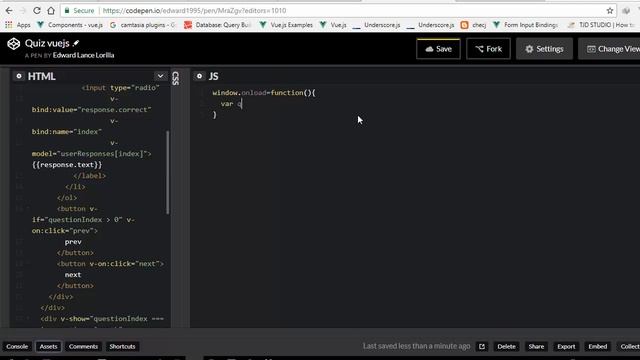The width and height of the screenshot is (640, 360).
Task: Click the {{response.text}} code line
Action: (67, 164)
